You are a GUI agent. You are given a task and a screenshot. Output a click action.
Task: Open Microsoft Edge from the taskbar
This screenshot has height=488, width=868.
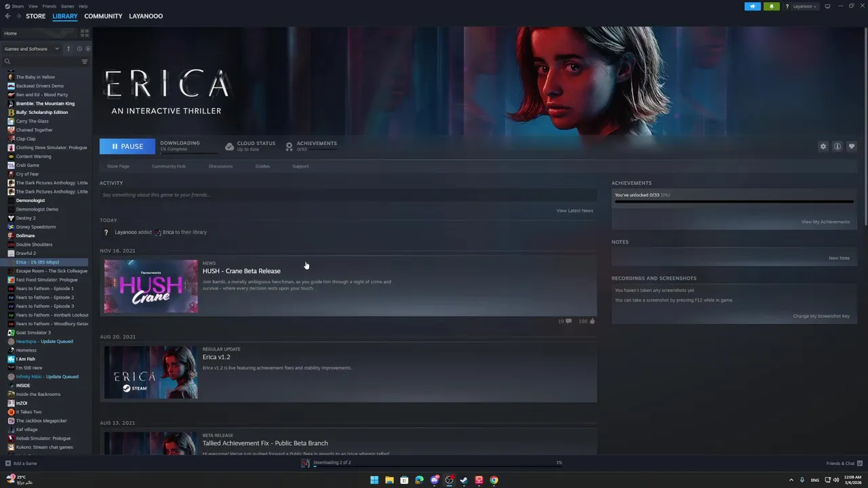[x=419, y=480]
